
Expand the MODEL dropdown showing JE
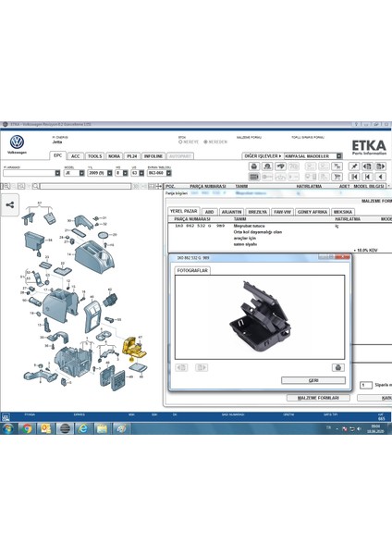click(x=81, y=173)
